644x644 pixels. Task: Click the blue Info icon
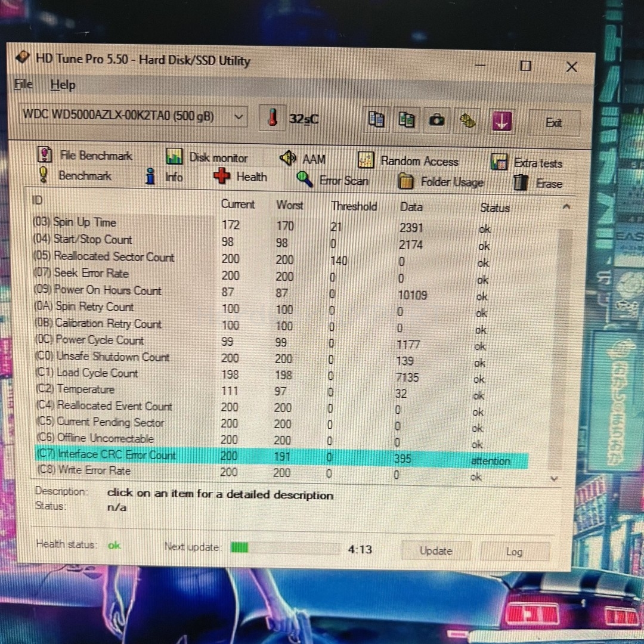pyautogui.click(x=150, y=176)
